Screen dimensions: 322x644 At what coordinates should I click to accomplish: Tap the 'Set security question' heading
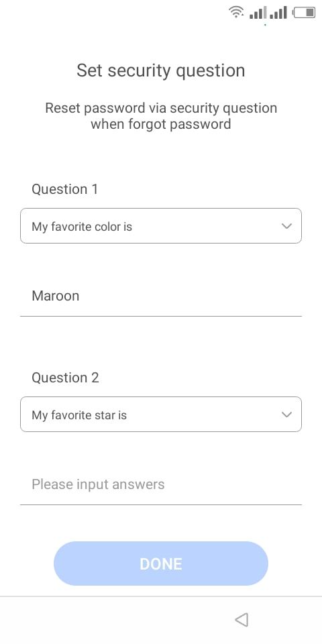pos(161,70)
